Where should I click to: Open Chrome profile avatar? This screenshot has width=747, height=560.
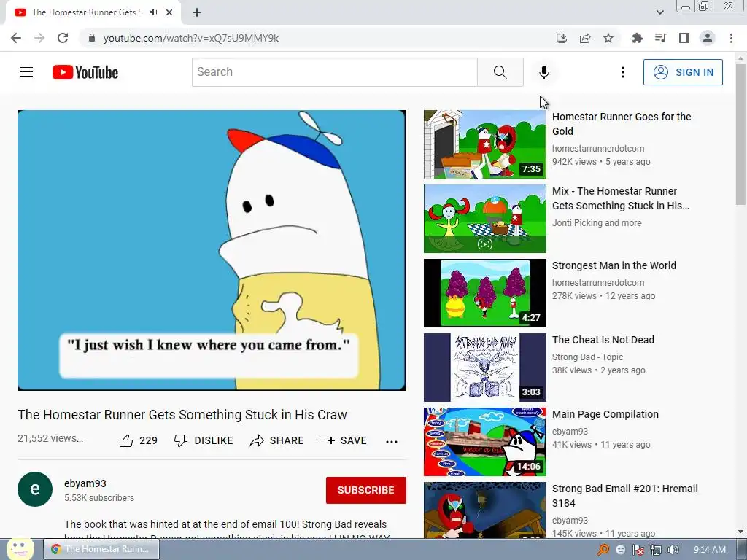coord(708,38)
